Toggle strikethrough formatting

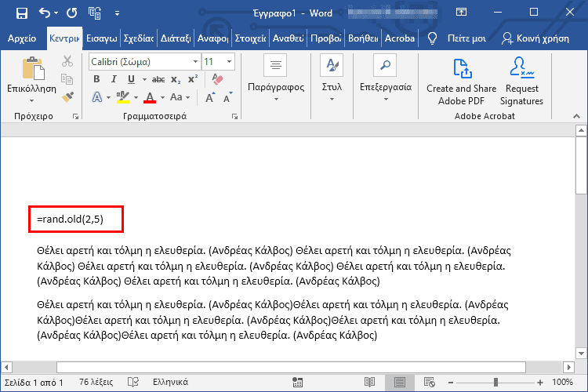click(x=158, y=79)
